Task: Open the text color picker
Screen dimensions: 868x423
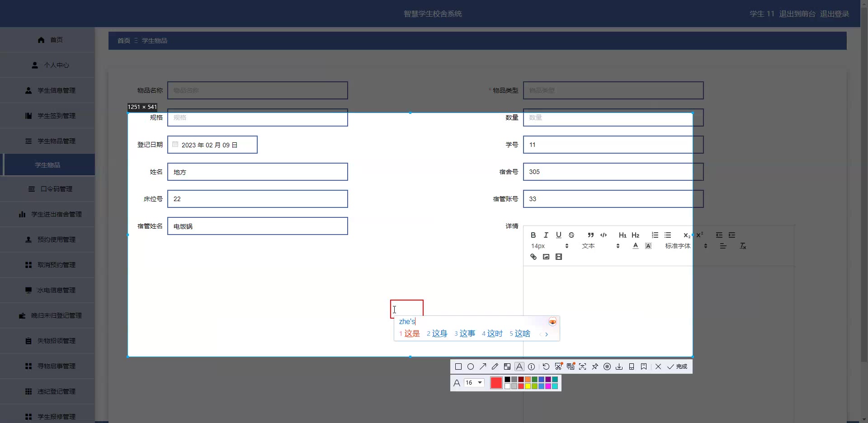Action: [x=636, y=246]
